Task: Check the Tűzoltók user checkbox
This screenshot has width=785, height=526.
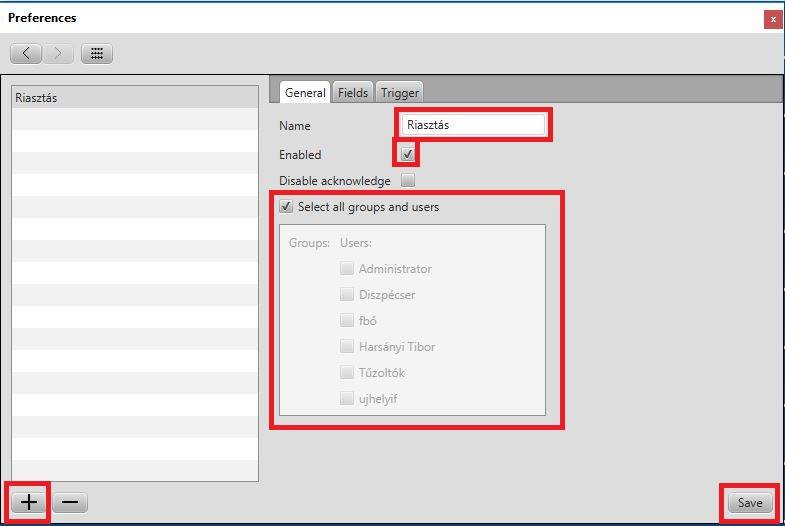Action: click(346, 372)
